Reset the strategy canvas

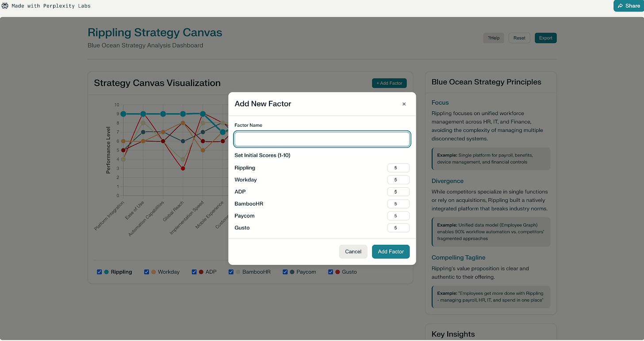(x=519, y=38)
